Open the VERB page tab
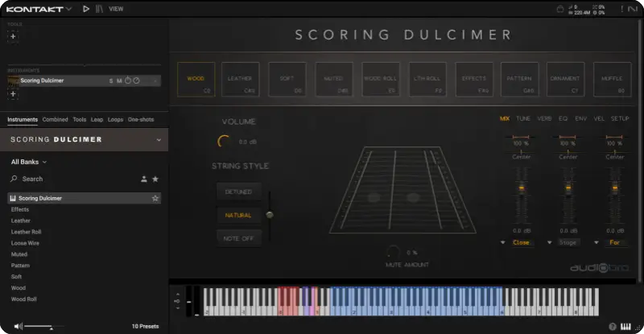The height and width of the screenshot is (334, 644). (x=544, y=118)
